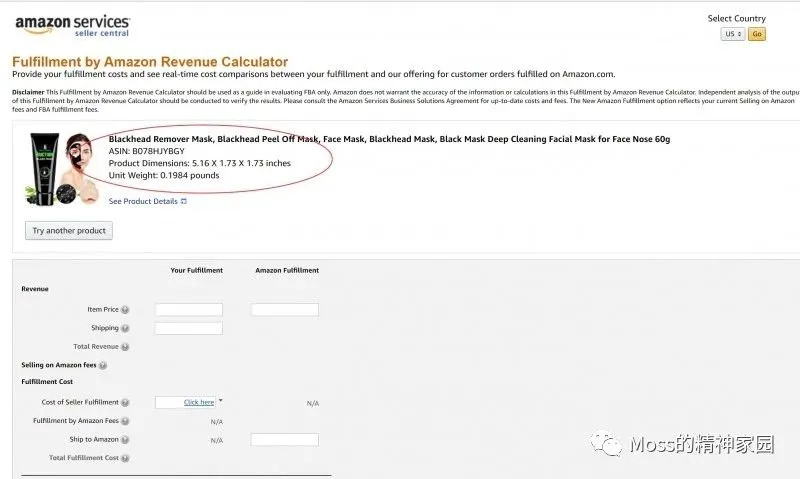Click the Amazon Services Seller Central logo
Image resolution: width=800 pixels, height=479 pixels.
(72, 26)
